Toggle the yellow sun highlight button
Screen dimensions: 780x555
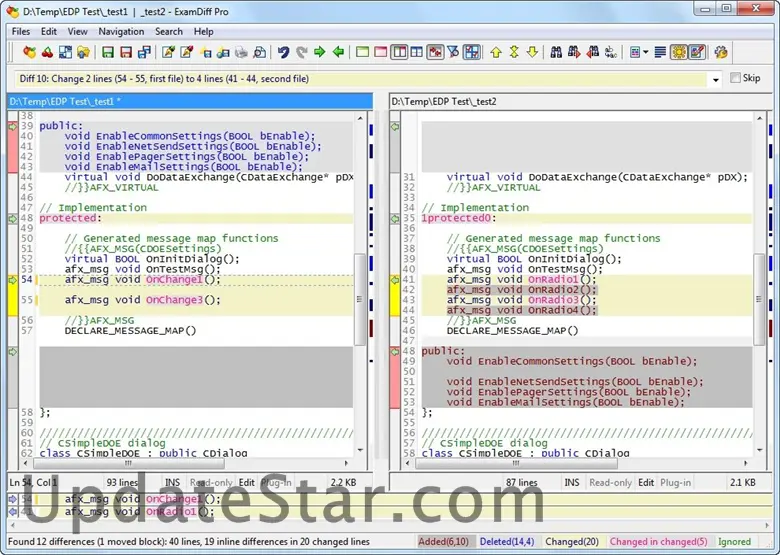point(679,52)
